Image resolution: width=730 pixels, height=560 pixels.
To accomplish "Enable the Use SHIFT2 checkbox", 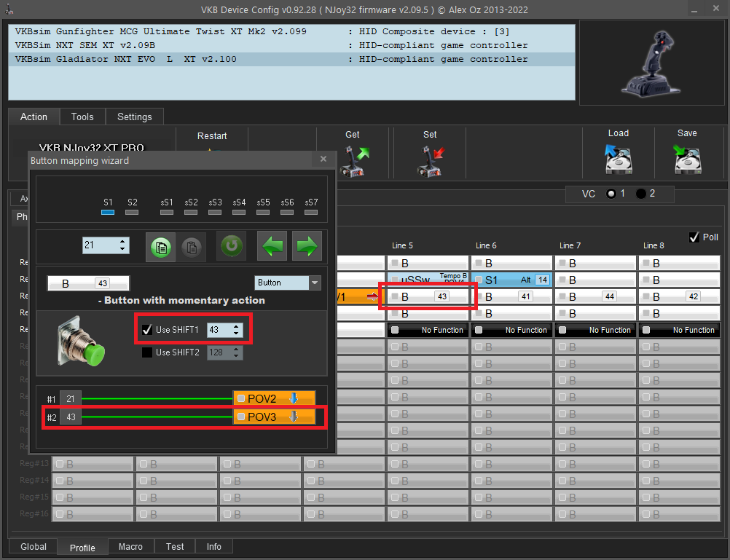I will coord(147,352).
